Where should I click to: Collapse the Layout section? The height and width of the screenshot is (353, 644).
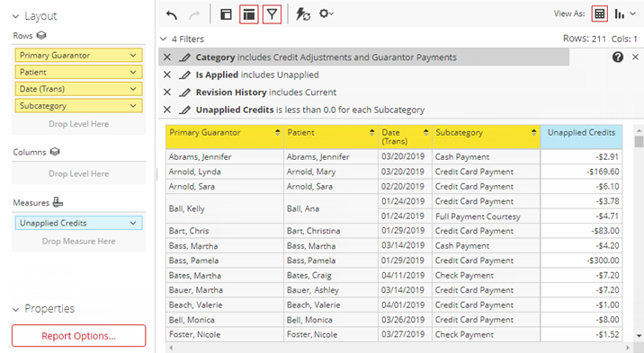click(x=16, y=16)
